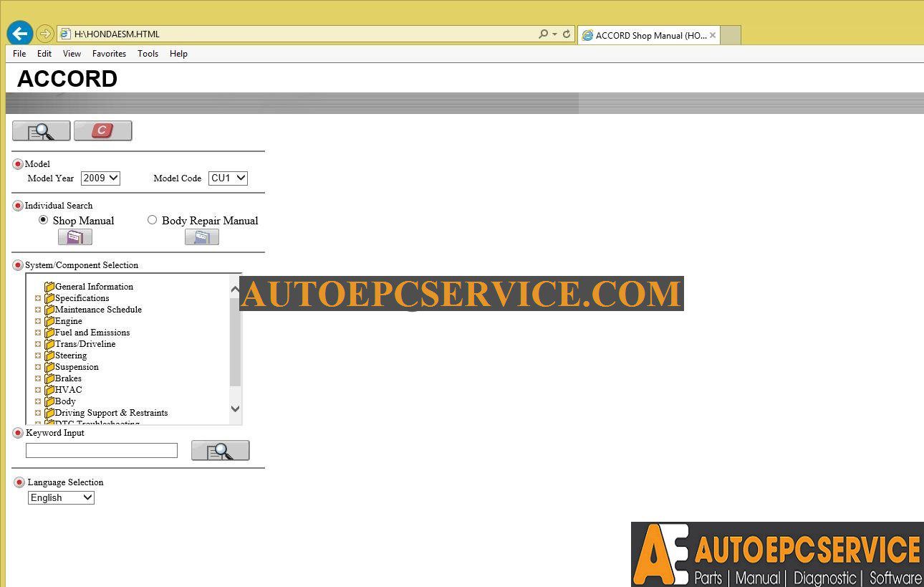Open the Help menu
The height and width of the screenshot is (587, 924).
(178, 54)
